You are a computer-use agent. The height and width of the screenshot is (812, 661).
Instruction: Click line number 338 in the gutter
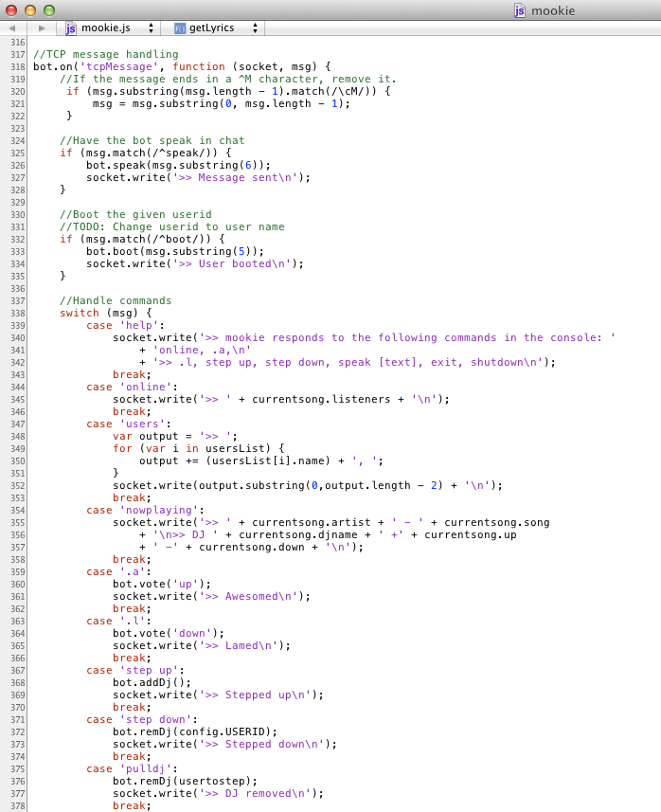[18, 314]
